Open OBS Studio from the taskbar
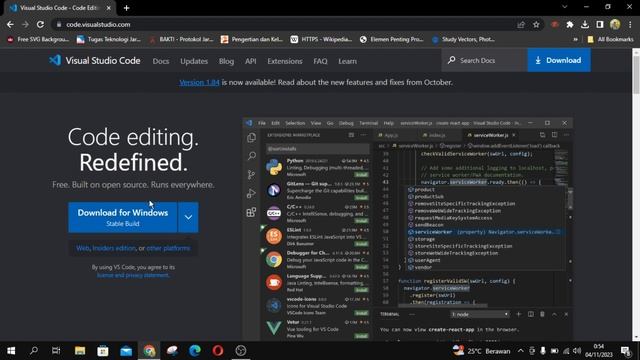Screen dimensions: 640x360 point(241,351)
